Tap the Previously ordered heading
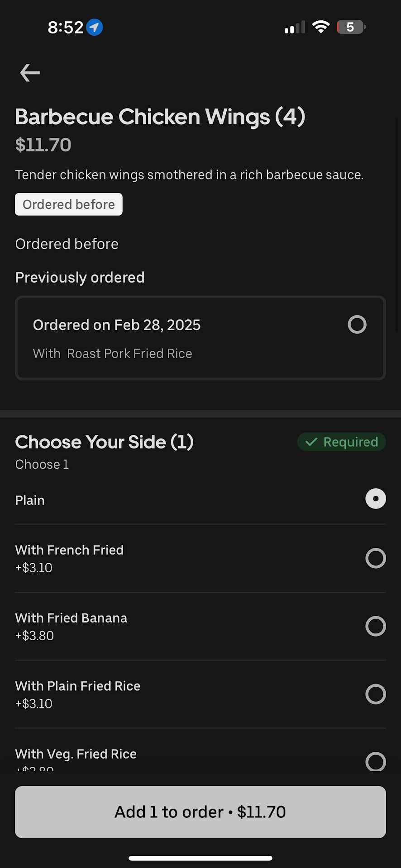The width and height of the screenshot is (401, 868). 80,277
